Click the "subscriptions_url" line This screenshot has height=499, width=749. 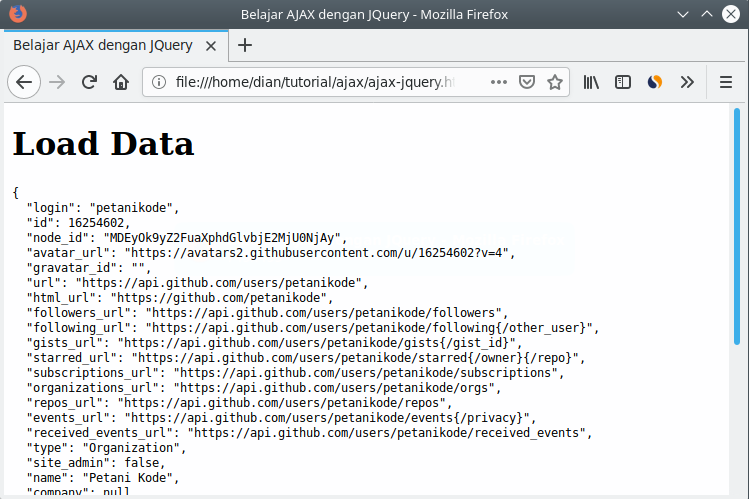pos(295,373)
